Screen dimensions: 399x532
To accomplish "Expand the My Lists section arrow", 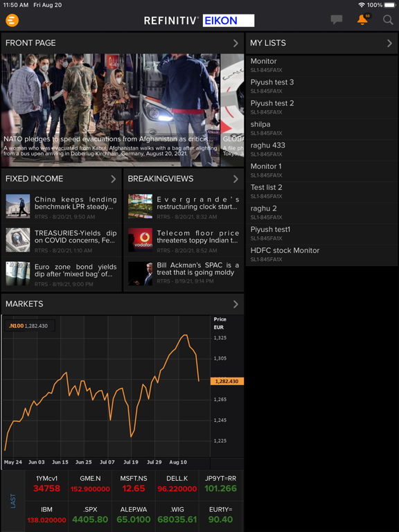I will coord(389,43).
